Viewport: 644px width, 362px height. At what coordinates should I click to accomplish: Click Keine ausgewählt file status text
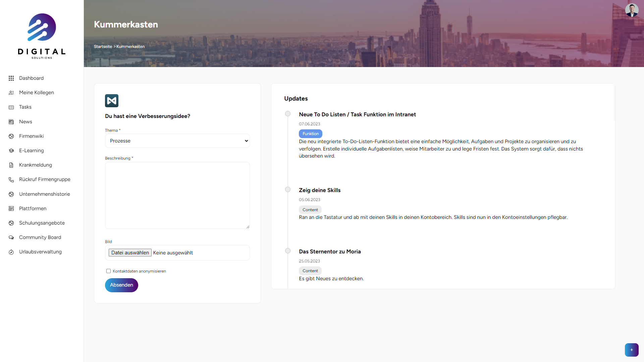tap(173, 253)
